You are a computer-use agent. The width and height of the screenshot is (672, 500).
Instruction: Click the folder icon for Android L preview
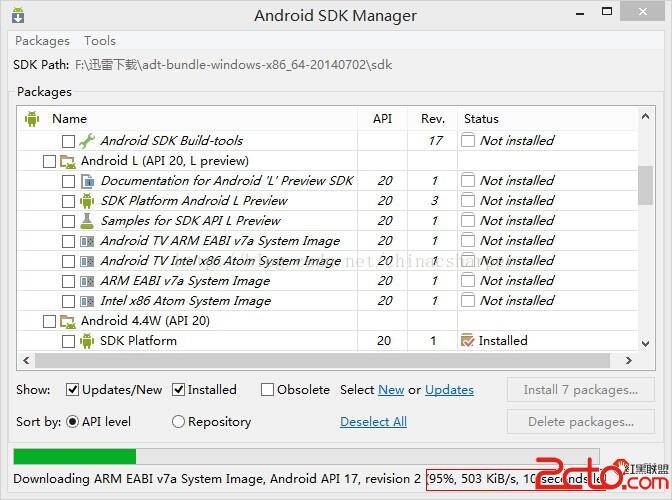[x=68, y=161]
